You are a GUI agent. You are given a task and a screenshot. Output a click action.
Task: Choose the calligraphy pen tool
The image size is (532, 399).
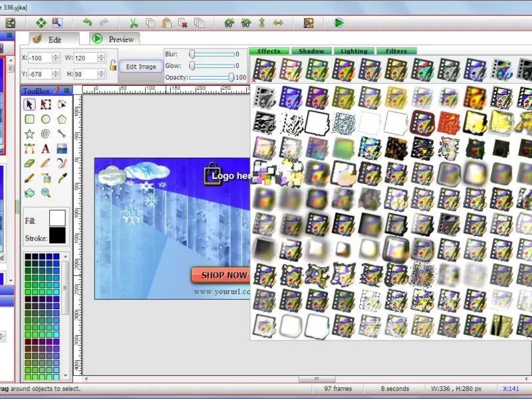tap(62, 164)
